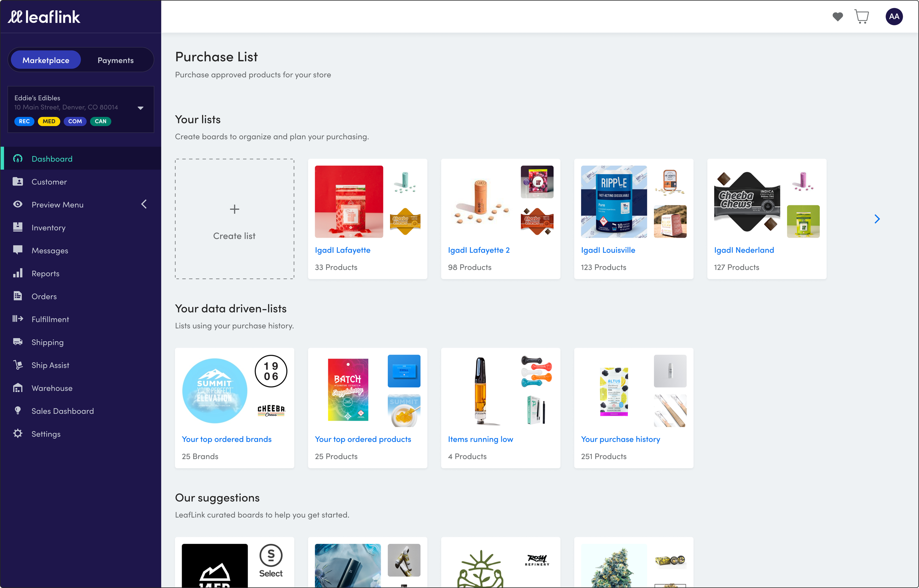Click the Shipping truck icon

pos(18,342)
